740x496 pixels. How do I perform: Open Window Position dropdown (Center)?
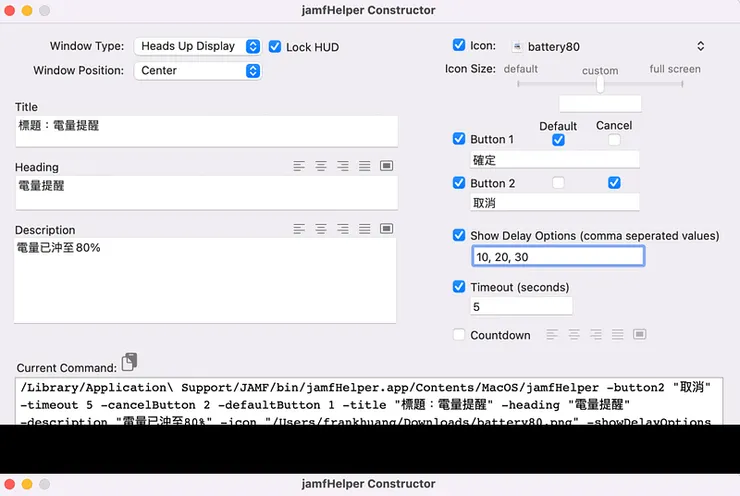[197, 71]
